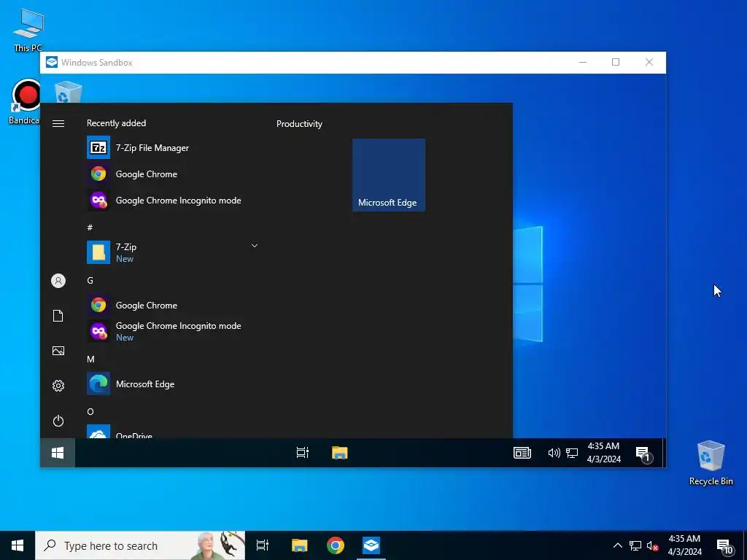747x560 pixels.
Task: Maximize the Windows Sandbox window
Action: pos(616,63)
